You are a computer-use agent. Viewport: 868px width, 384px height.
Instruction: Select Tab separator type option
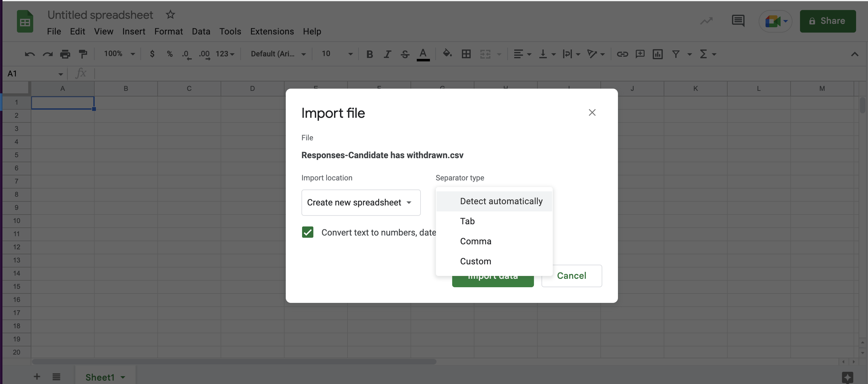(467, 221)
